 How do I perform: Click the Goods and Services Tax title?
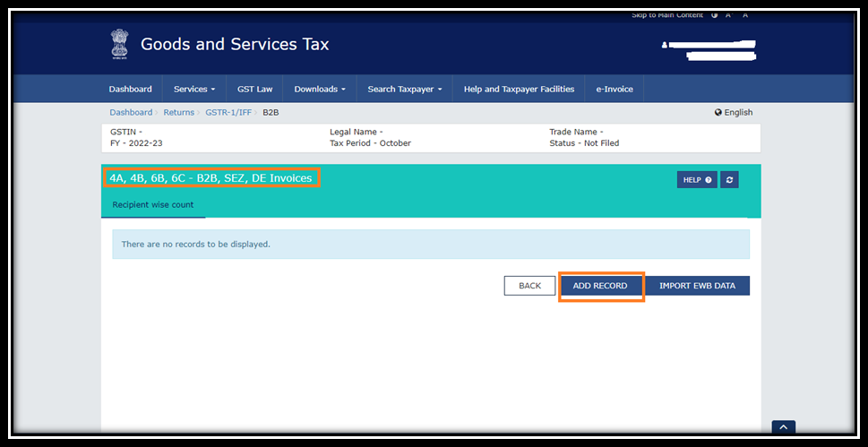click(235, 44)
